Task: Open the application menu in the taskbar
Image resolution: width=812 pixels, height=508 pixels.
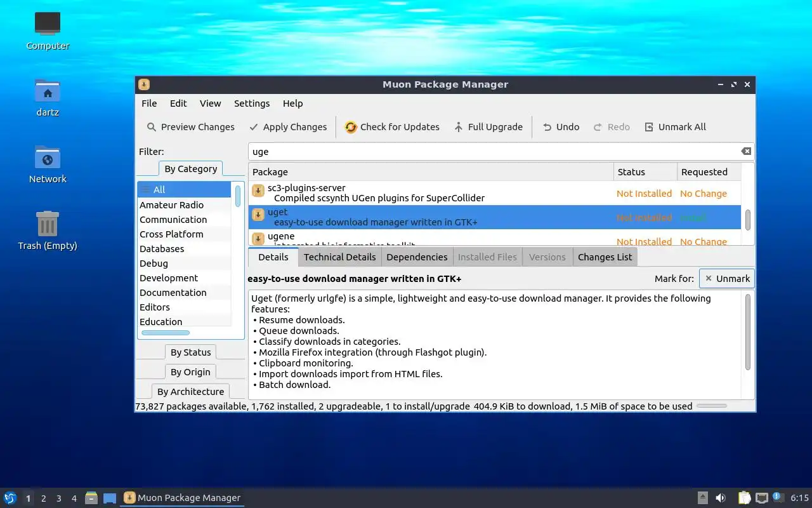Action: 10,498
